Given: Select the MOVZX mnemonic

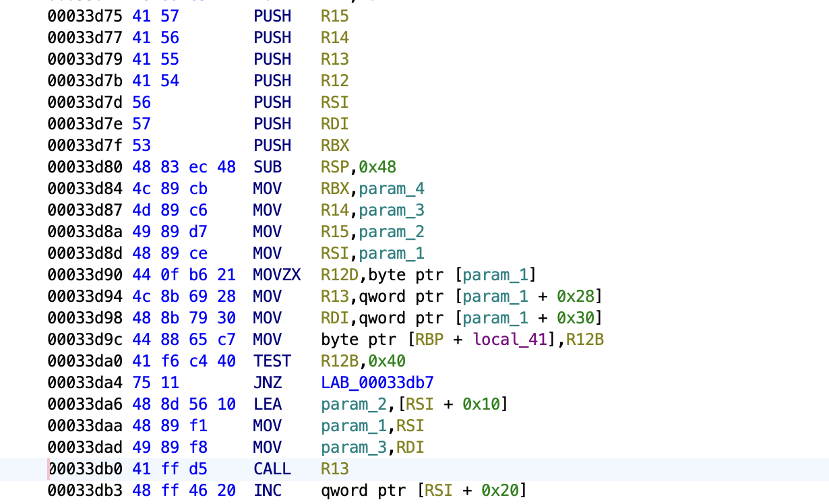Looking at the screenshot, I should click(x=277, y=275).
